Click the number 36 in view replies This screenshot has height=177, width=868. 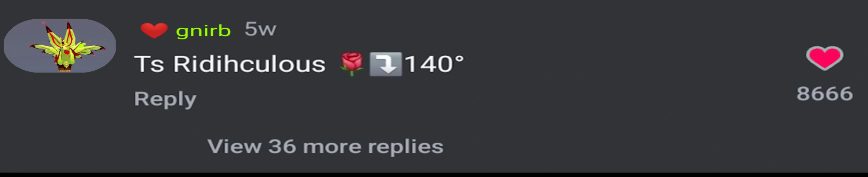pyautogui.click(x=282, y=146)
